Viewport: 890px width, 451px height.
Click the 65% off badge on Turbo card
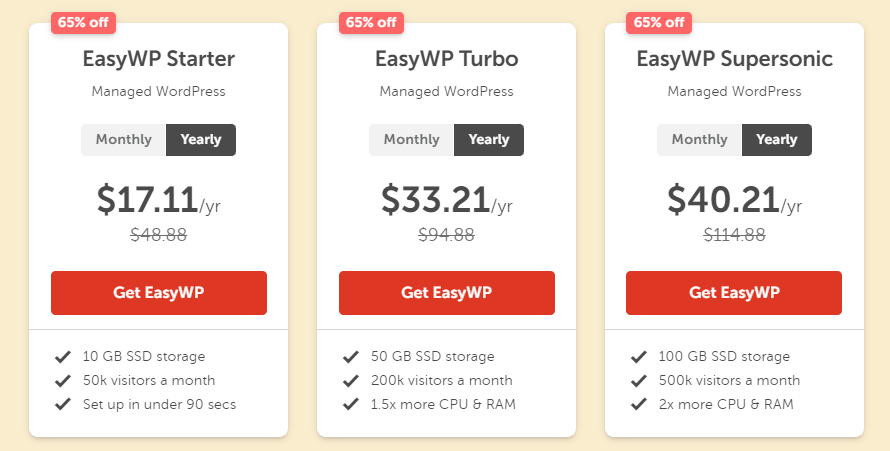pyautogui.click(x=371, y=23)
